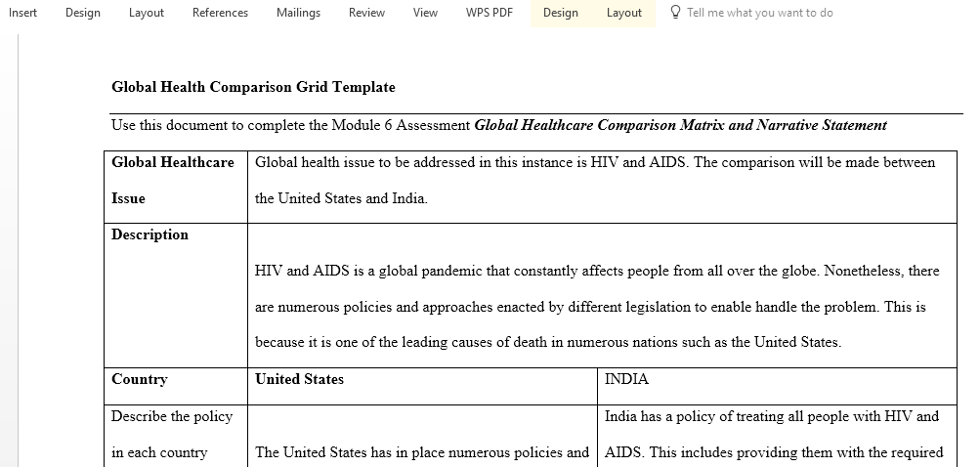Viewport: 980px width, 467px height.
Task: Click the 'INDIA' column header cell
Action: [777, 386]
